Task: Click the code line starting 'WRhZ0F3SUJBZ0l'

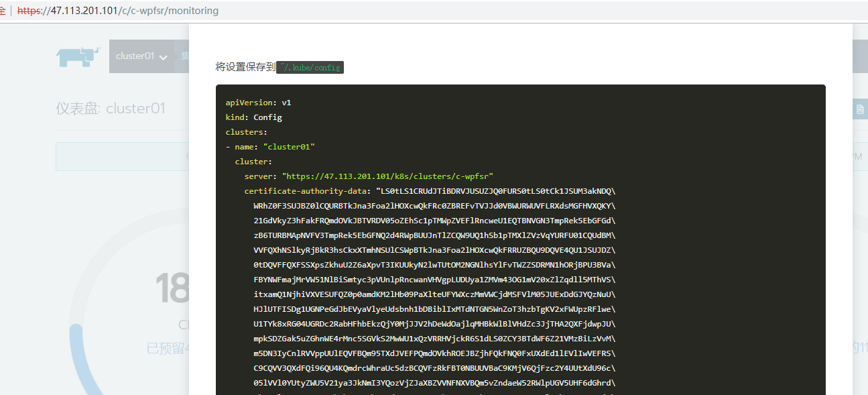Action: (434, 206)
